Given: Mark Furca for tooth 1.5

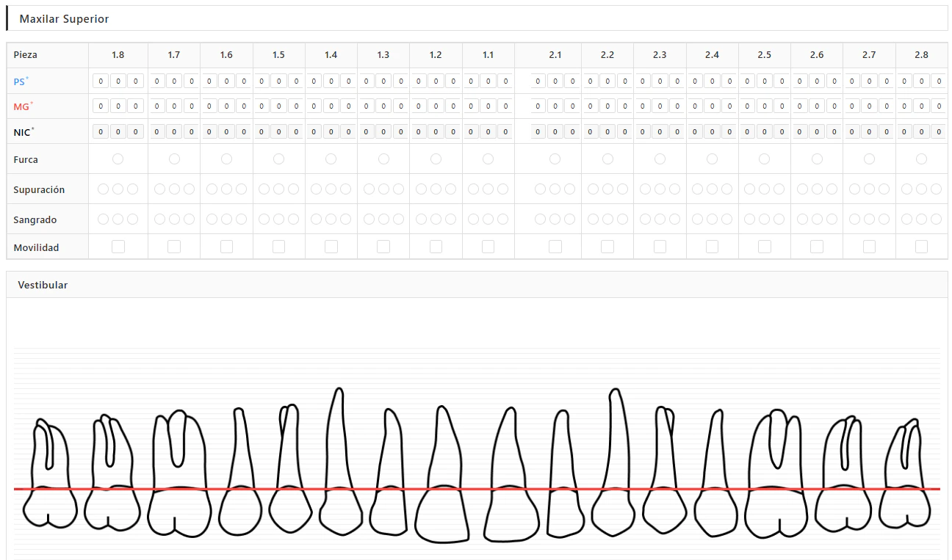Looking at the screenshot, I should 278,159.
